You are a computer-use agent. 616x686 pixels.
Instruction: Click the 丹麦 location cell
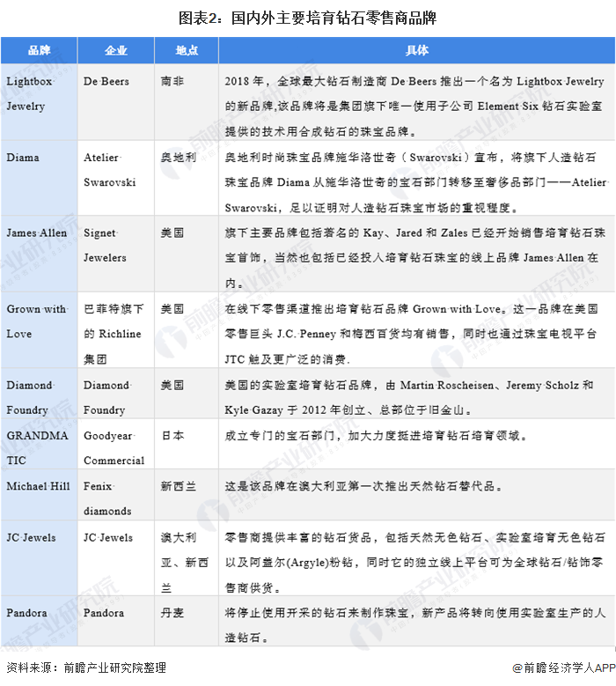[187, 621]
